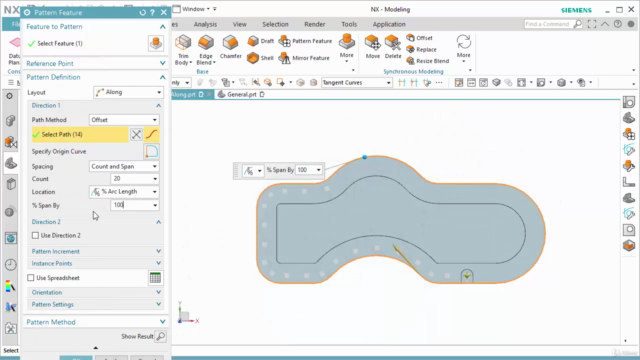
Task: Click on-screen % Span By value field
Action: point(305,170)
